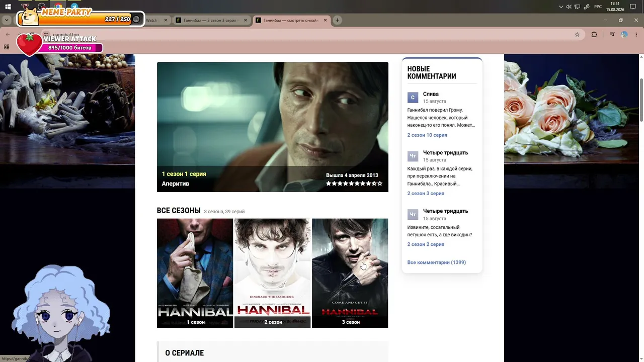Open the featured episode still image
644x362 pixels.
273,127
